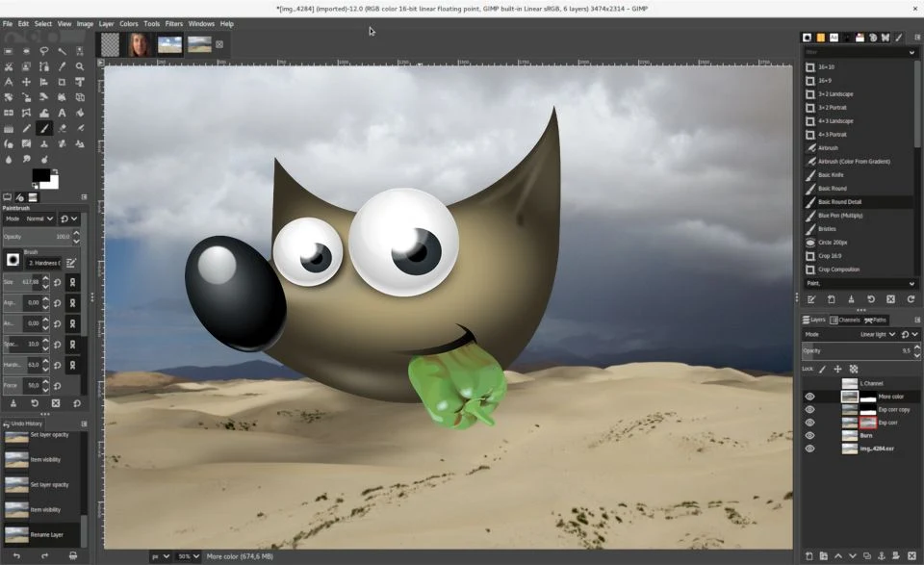The width and height of the screenshot is (924, 565).
Task: Select the Pencil tool
Action: 26,128
